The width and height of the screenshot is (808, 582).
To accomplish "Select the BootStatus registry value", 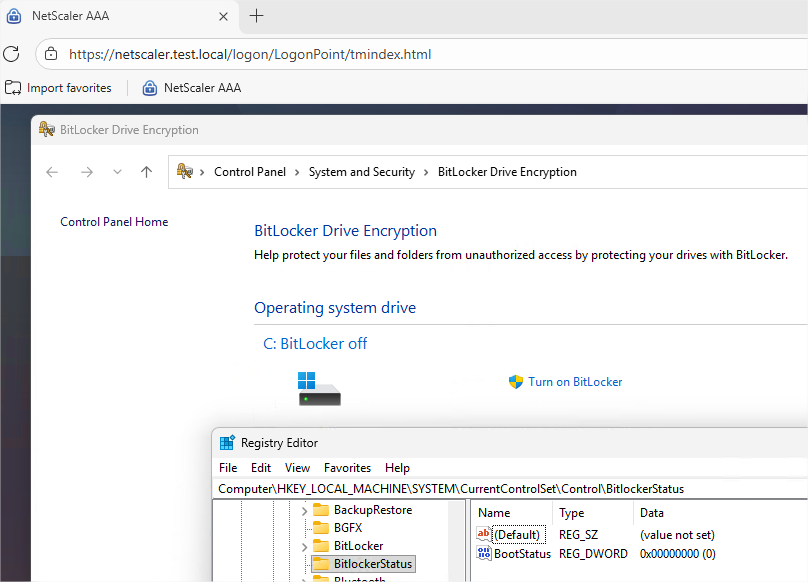I will coord(523,554).
